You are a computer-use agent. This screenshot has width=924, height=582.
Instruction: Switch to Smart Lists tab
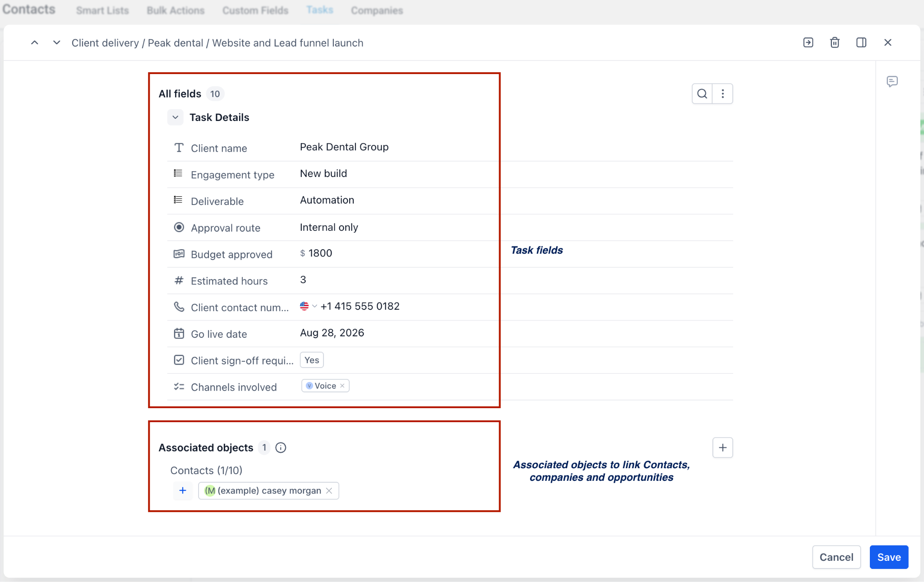102,10
